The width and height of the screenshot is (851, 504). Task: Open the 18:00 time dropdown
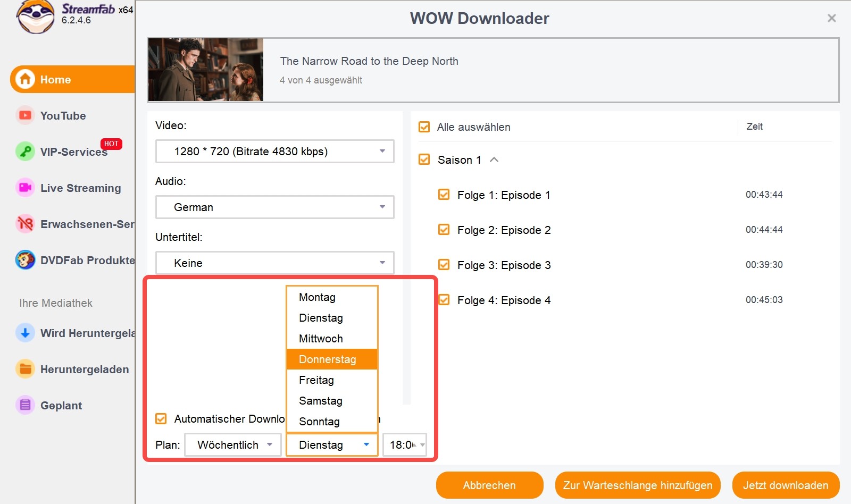pyautogui.click(x=405, y=444)
